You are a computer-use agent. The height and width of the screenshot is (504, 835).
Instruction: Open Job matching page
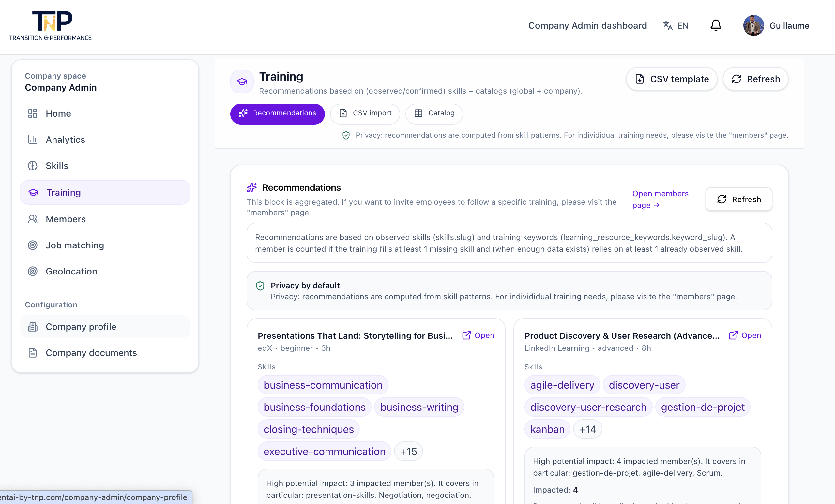click(75, 245)
